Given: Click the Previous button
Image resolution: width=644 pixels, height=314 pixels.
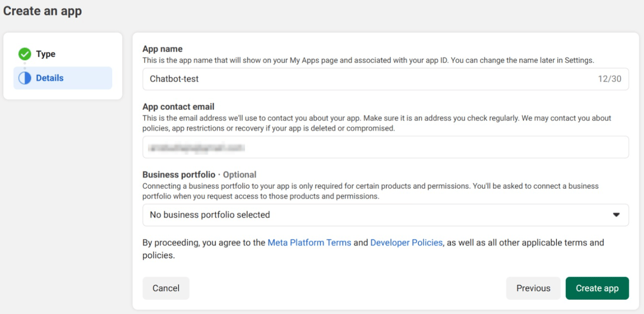Looking at the screenshot, I should click(533, 288).
